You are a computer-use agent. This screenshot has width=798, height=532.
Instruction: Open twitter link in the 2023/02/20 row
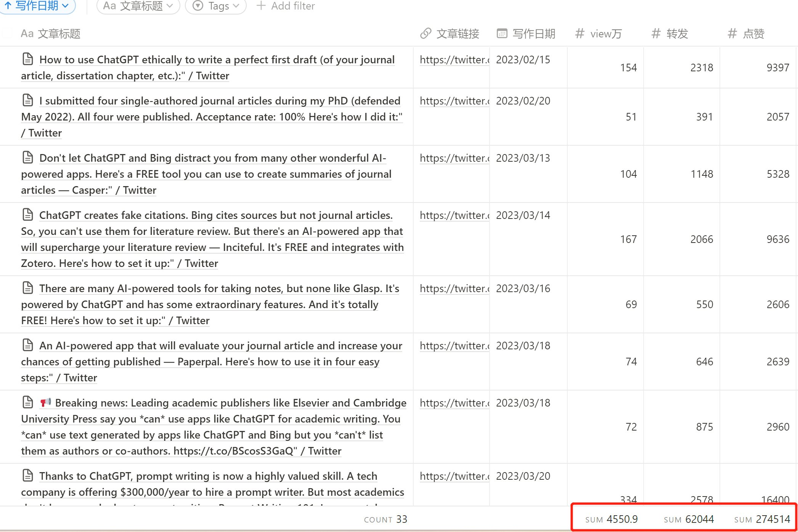pyautogui.click(x=454, y=101)
